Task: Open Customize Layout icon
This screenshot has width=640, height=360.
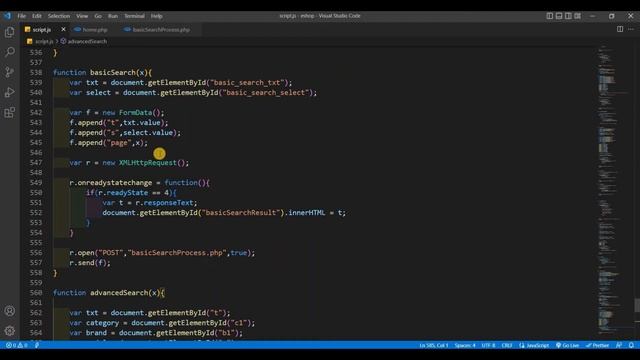Action: pyautogui.click(x=578, y=16)
